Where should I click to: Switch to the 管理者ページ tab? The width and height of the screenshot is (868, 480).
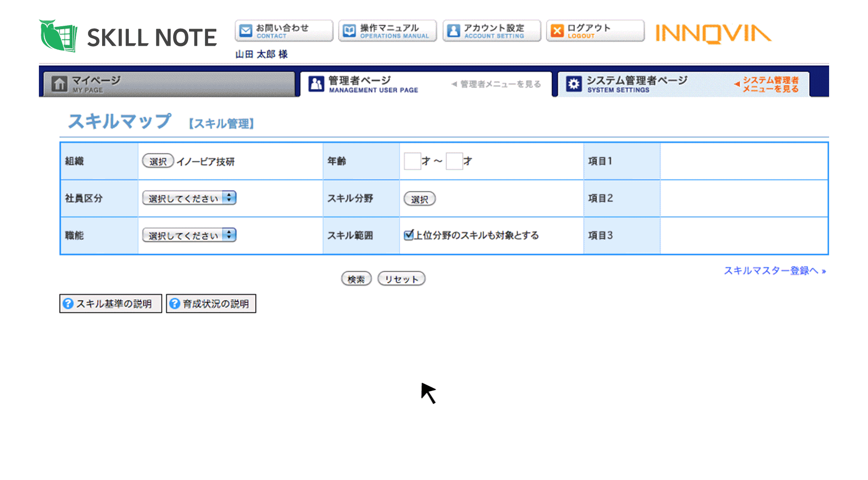pyautogui.click(x=363, y=83)
